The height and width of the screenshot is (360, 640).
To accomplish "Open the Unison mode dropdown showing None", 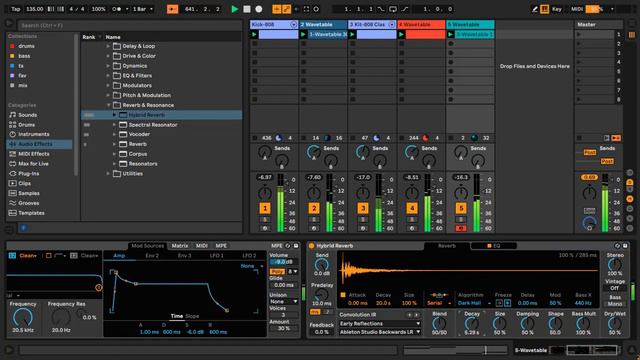I will [x=283, y=301].
